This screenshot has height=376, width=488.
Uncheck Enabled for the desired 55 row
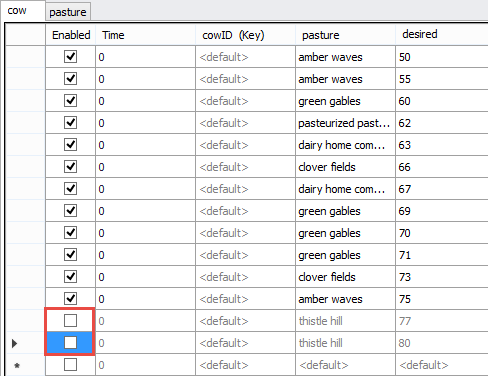[70, 79]
